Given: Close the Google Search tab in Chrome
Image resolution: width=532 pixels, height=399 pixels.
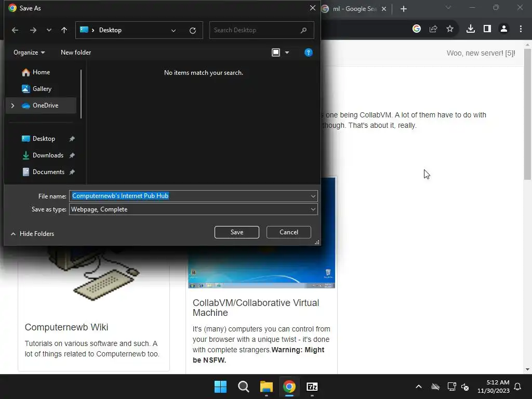Looking at the screenshot, I should click(x=384, y=9).
